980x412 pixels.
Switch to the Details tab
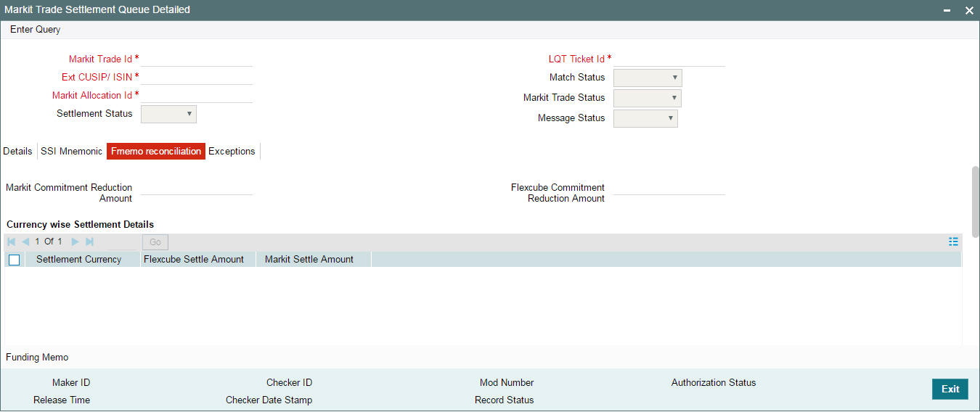(x=17, y=151)
